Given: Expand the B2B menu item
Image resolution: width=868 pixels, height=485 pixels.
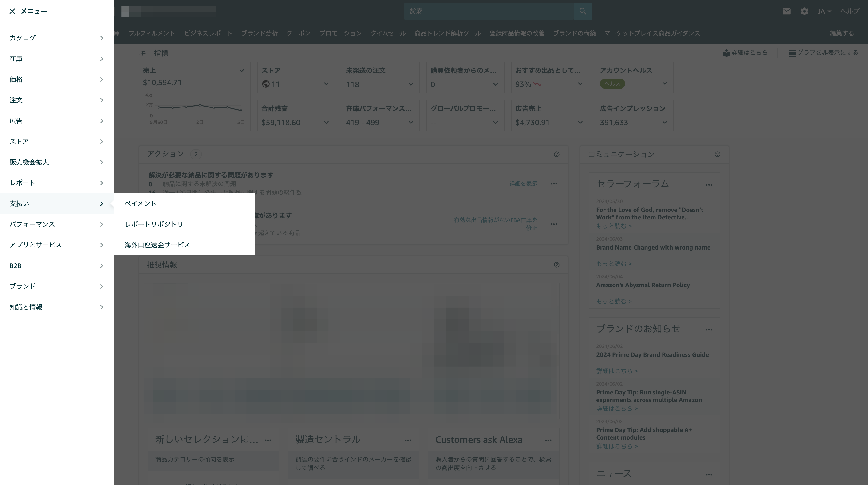Looking at the screenshot, I should (x=57, y=266).
